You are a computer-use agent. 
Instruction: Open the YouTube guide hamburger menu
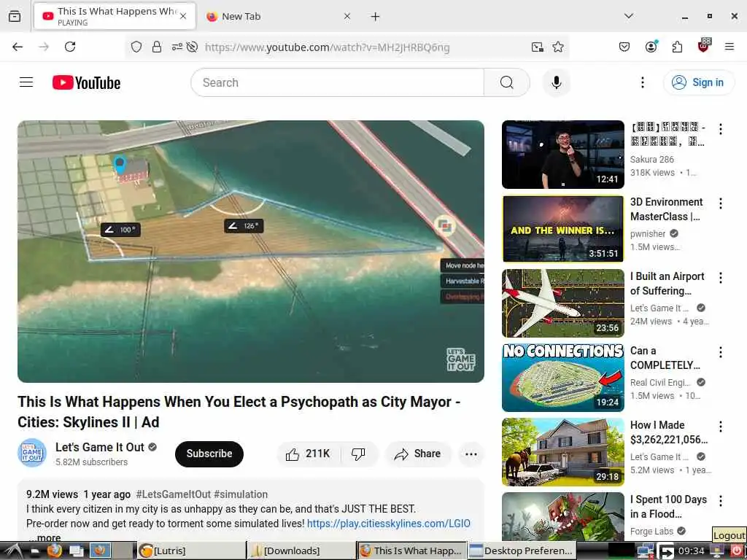pyautogui.click(x=26, y=82)
